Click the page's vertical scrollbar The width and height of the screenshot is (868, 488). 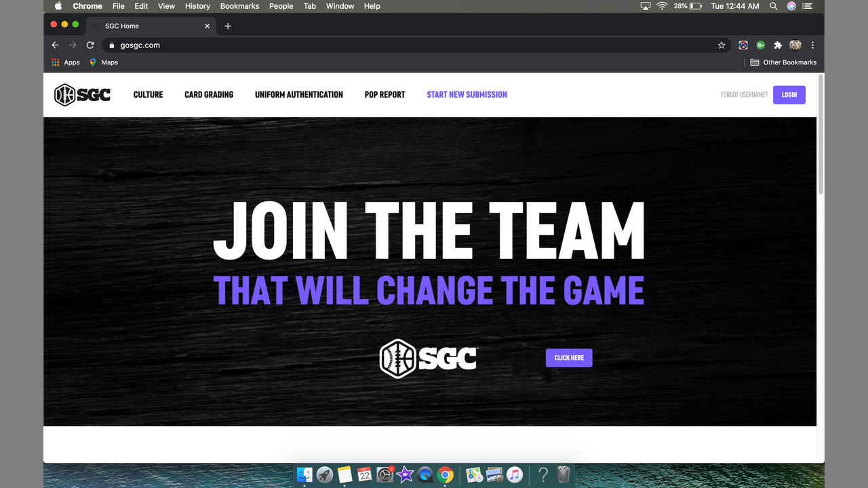[x=821, y=136]
